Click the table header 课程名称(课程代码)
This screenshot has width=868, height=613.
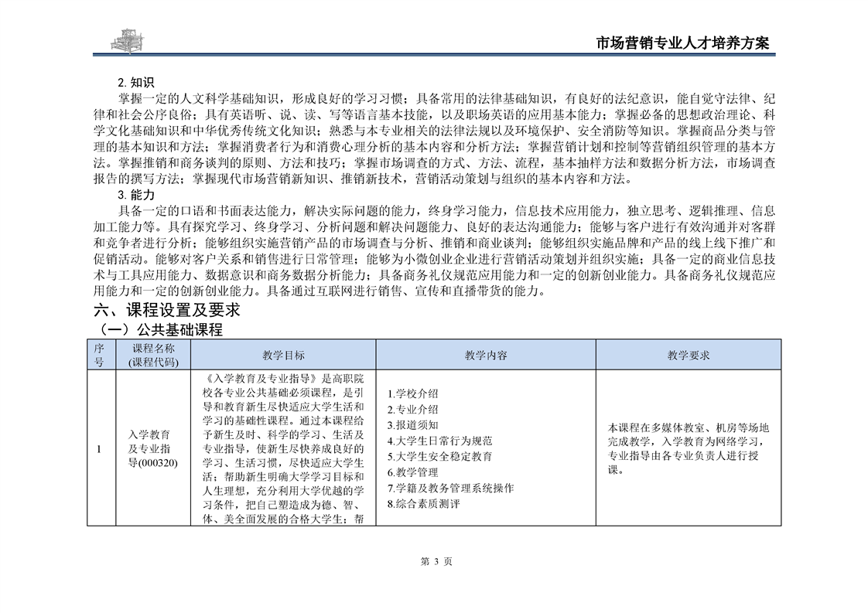(x=153, y=355)
